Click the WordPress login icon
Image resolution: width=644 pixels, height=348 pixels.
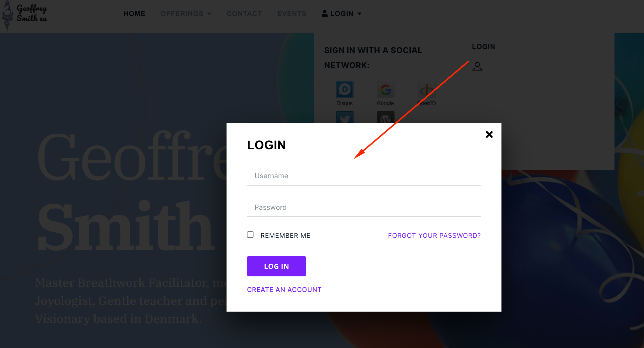point(385,117)
